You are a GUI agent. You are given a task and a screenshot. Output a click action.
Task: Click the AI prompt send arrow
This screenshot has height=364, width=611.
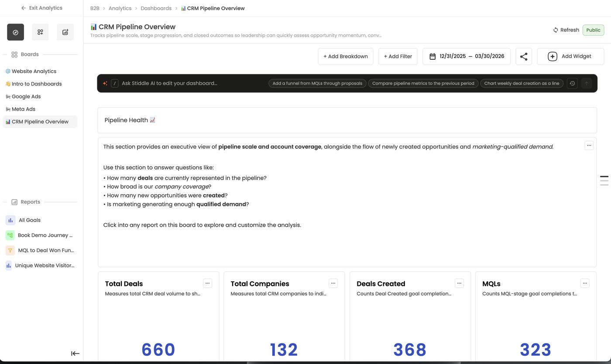[587, 83]
